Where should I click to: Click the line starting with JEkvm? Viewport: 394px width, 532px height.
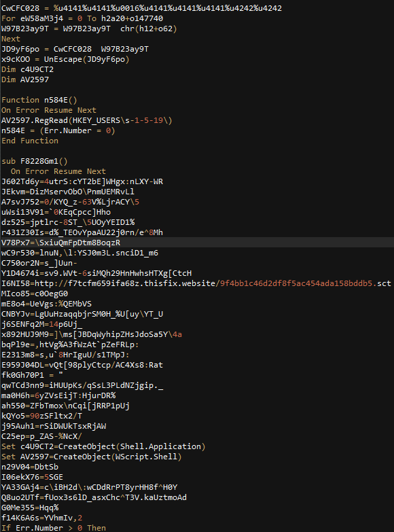[68, 192]
